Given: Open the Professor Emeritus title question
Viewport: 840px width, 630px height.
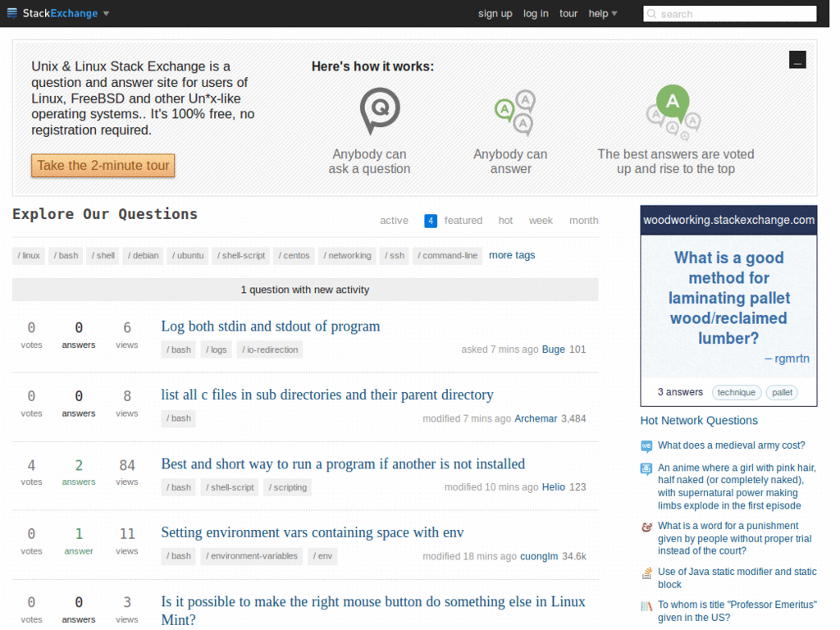Looking at the screenshot, I should click(737, 611).
